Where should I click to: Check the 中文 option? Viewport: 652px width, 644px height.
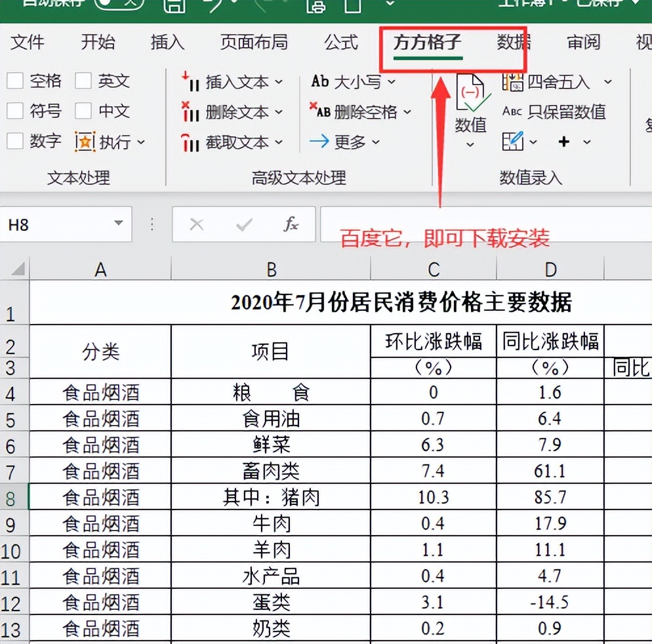coord(84,111)
